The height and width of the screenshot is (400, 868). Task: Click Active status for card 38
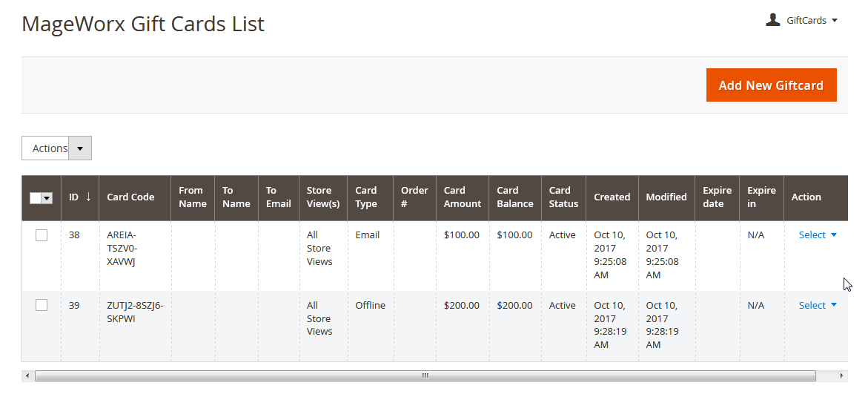pyautogui.click(x=563, y=235)
